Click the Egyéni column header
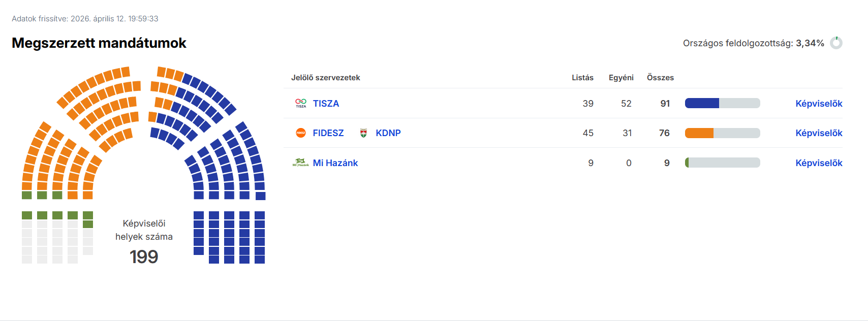The image size is (868, 321). (x=621, y=78)
